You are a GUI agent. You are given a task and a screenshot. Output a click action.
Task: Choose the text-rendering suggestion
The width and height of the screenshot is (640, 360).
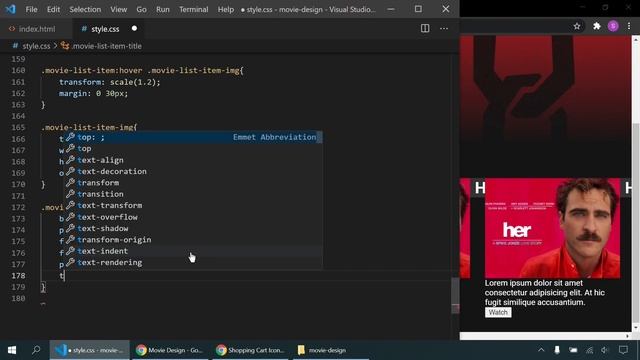click(x=194, y=262)
